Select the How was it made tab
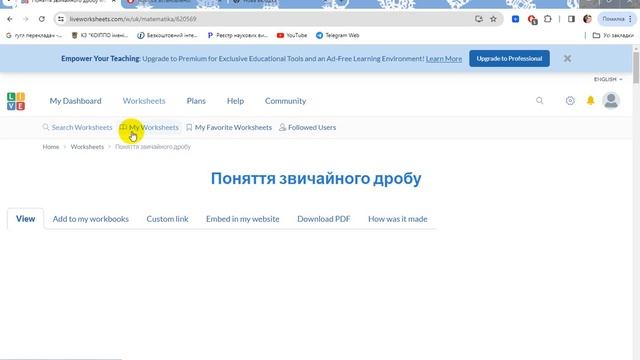 tap(398, 219)
